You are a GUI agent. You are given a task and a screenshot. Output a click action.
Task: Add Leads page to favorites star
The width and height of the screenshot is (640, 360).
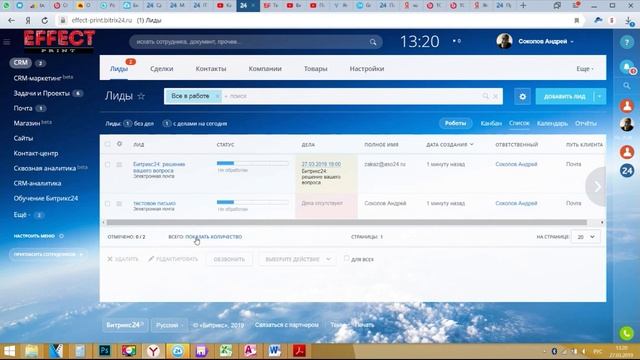pos(141,96)
